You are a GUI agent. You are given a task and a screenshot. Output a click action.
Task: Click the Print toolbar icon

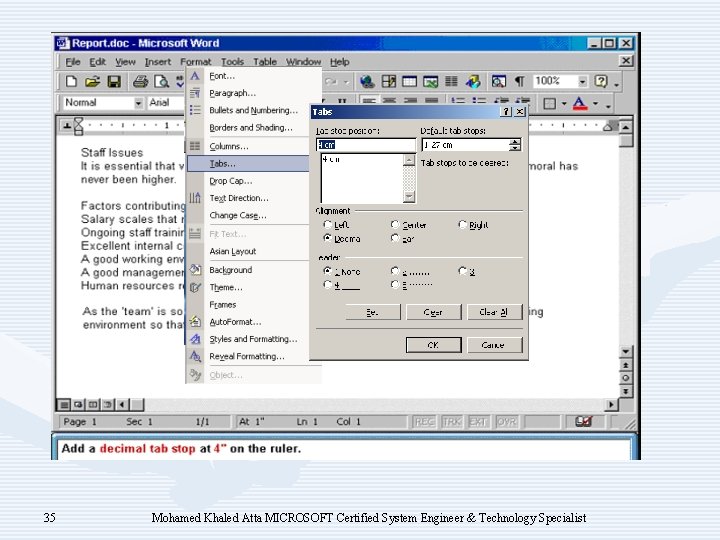(x=141, y=82)
